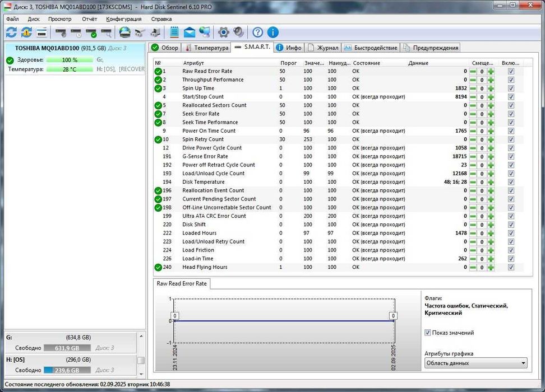
Task: Toggle the Disk Shift enable checkbox
Action: coord(511,225)
